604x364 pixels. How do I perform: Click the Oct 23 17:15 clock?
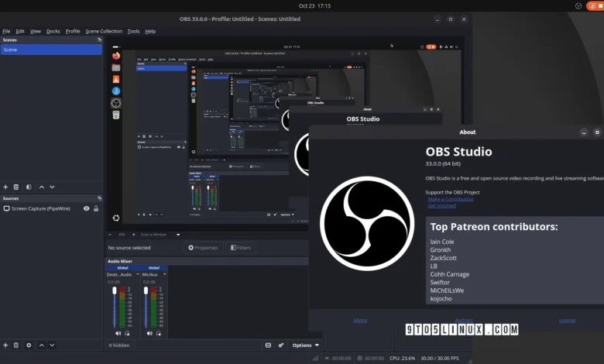314,5
